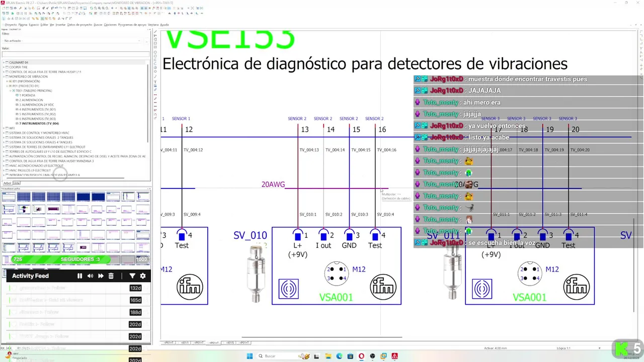The height and width of the screenshot is (362, 644).
Task: Select page 3 ALIMENTACION 24 VDC
Action: point(36,105)
